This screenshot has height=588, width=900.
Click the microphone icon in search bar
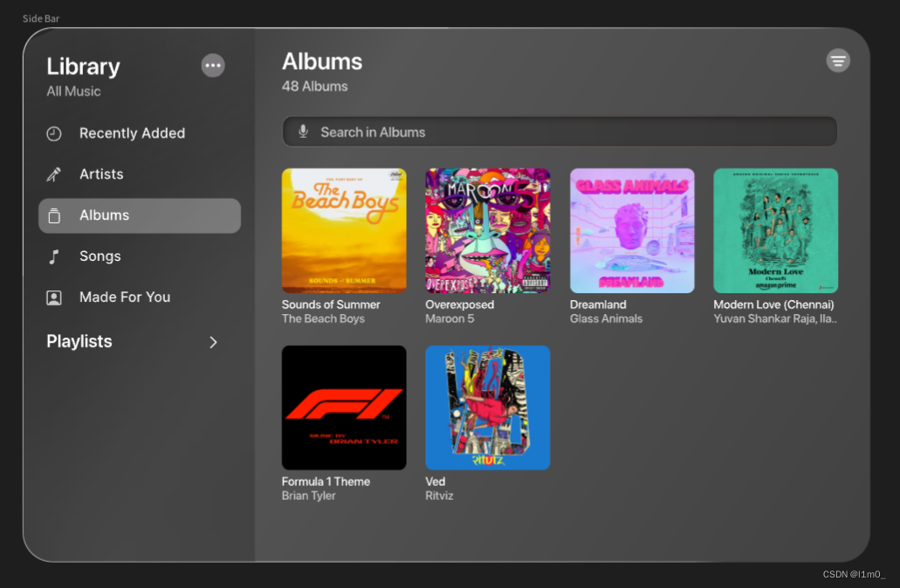click(x=303, y=132)
